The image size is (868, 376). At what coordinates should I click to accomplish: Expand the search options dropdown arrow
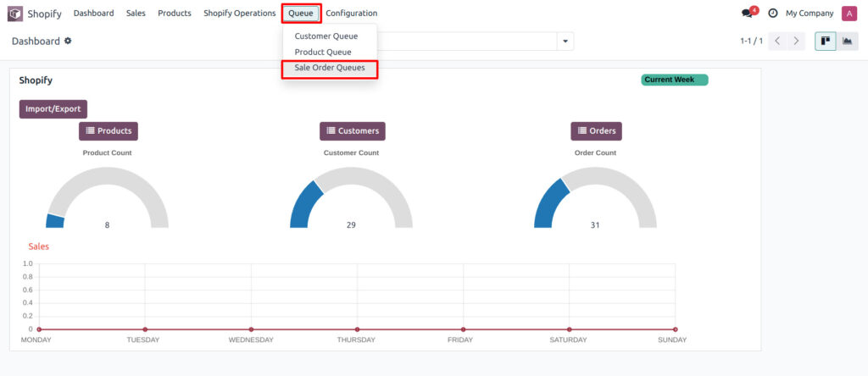[565, 41]
